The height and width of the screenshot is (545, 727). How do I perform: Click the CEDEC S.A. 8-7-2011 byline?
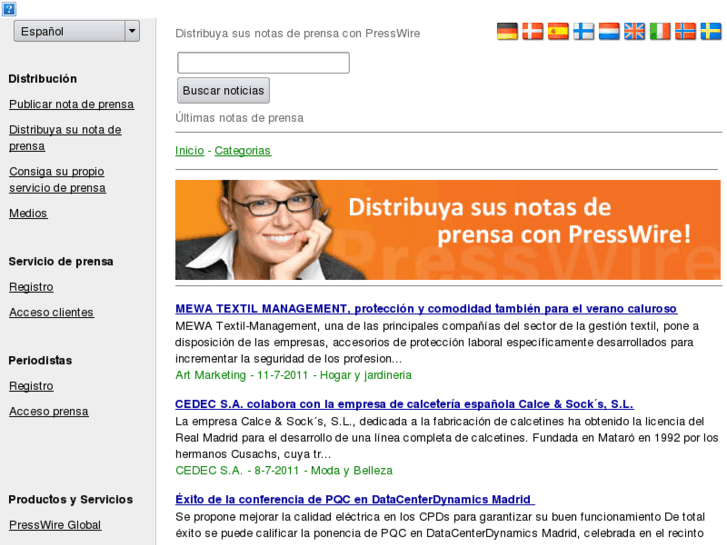284,471
